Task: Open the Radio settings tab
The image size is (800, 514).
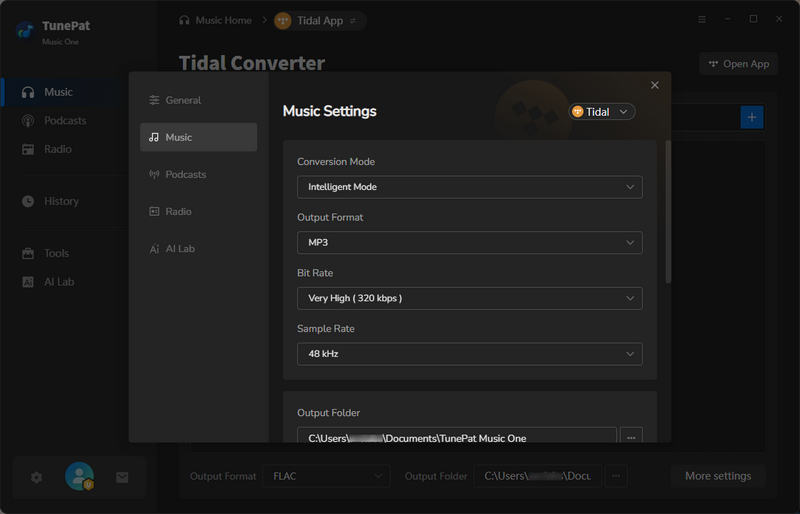Action: 198,211
